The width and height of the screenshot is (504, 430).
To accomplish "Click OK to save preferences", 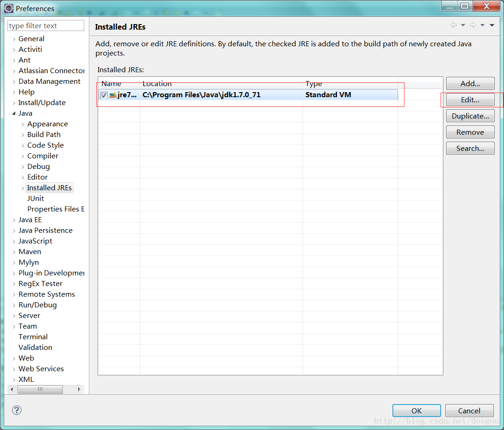I will 416,410.
